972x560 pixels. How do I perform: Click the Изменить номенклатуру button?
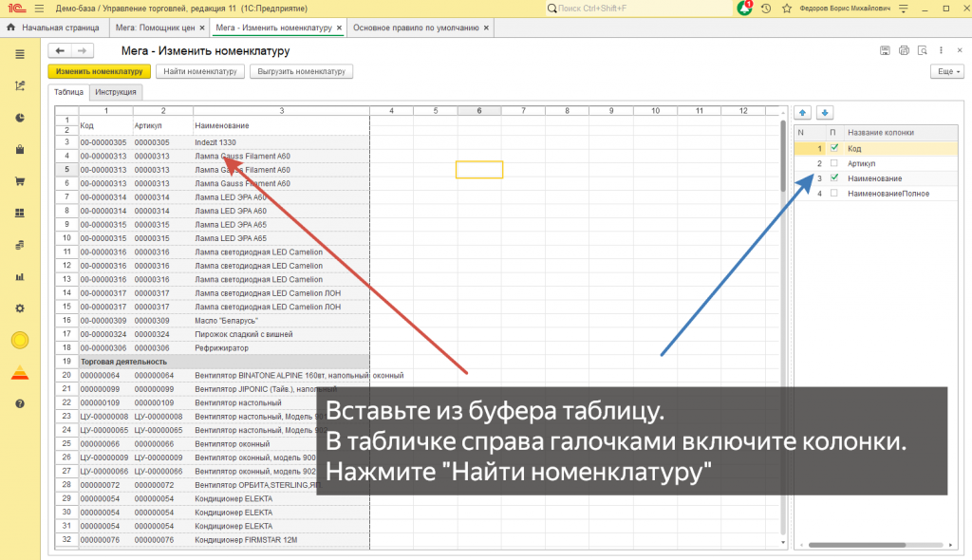(x=99, y=71)
